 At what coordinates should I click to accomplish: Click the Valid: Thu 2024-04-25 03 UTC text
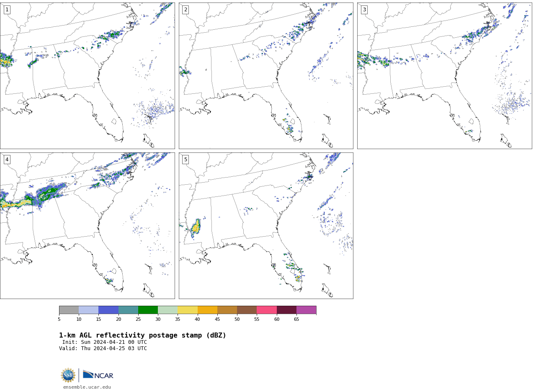coord(103,348)
